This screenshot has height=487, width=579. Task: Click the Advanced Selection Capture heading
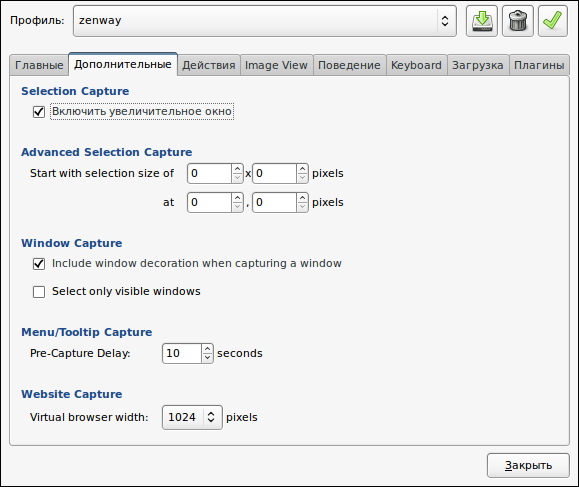click(x=107, y=152)
